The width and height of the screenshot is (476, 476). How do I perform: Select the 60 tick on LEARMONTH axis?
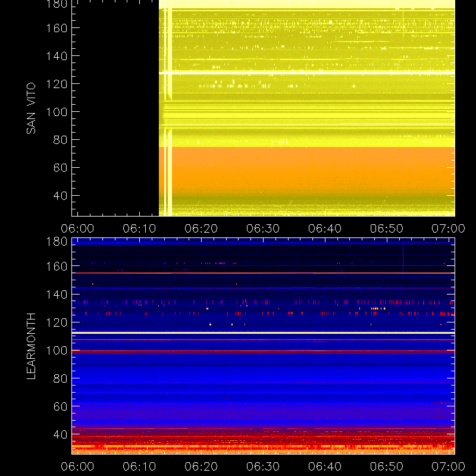coord(60,406)
